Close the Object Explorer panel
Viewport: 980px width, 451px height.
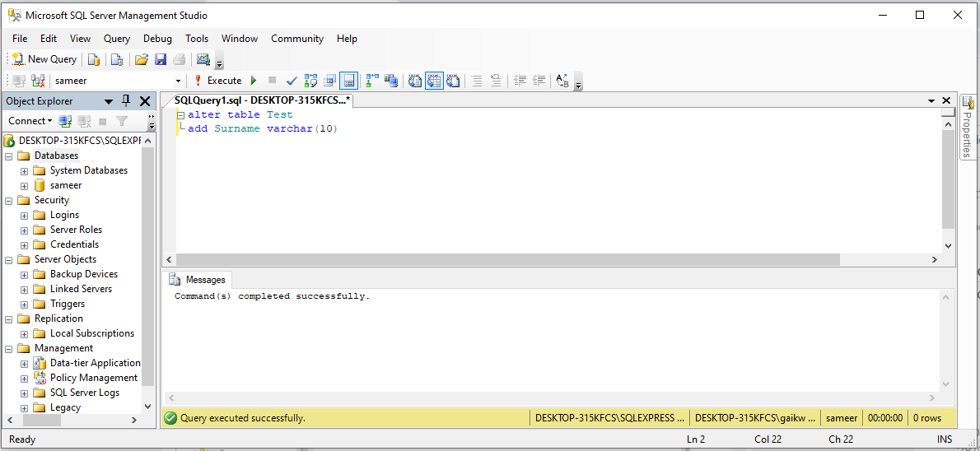pyautogui.click(x=145, y=101)
